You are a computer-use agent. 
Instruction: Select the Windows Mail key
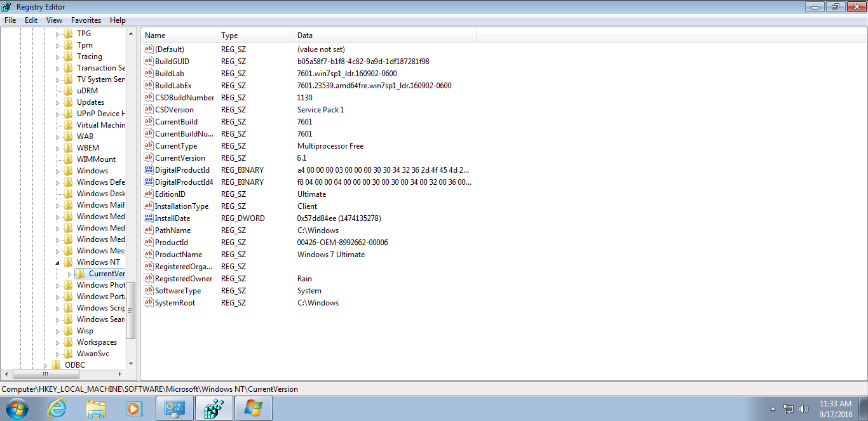point(100,205)
